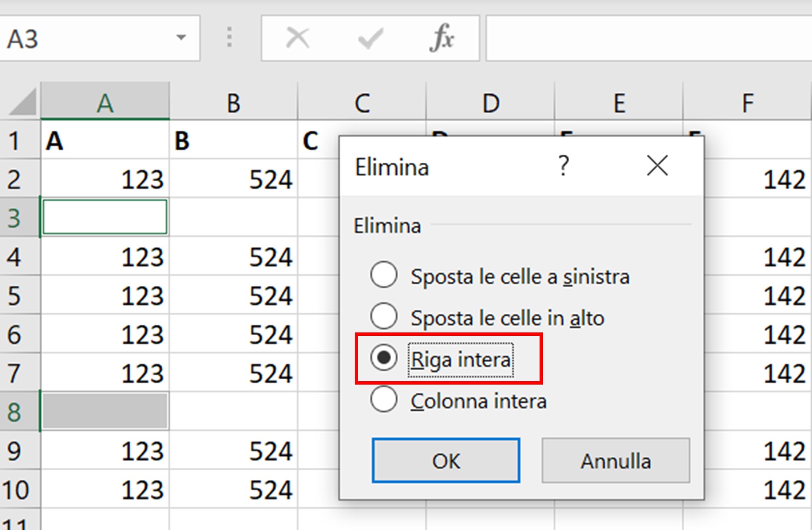Click cell A4 with value 123
812x530 pixels.
(105, 256)
